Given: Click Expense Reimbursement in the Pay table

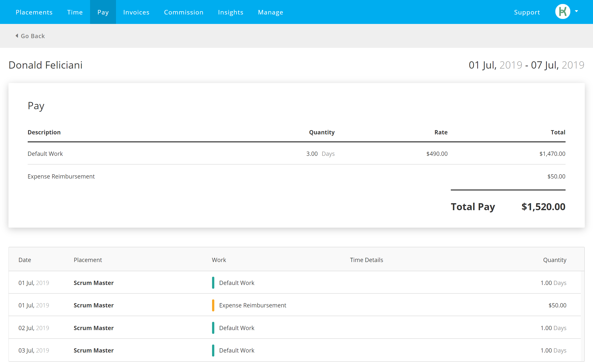Looking at the screenshot, I should point(61,177).
